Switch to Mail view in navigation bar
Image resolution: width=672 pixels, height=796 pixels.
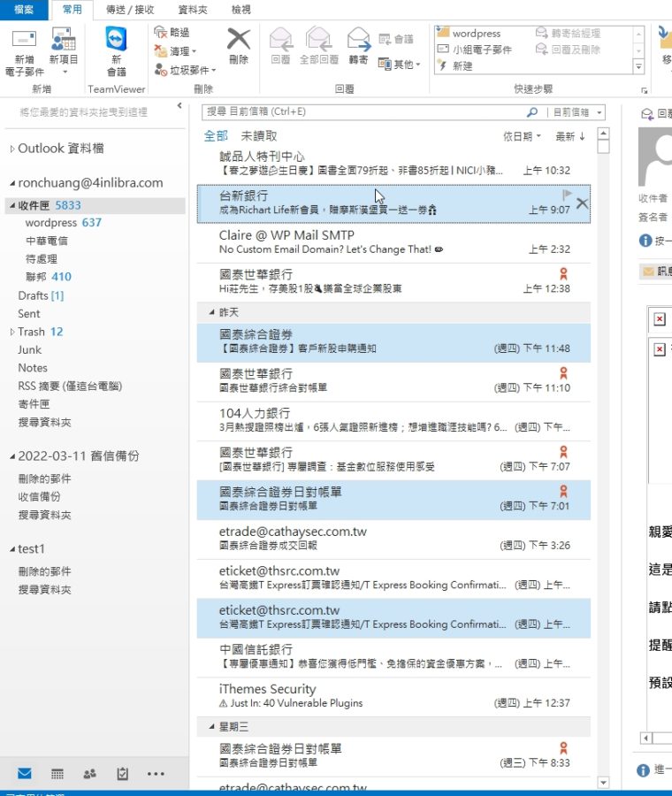[x=25, y=774]
